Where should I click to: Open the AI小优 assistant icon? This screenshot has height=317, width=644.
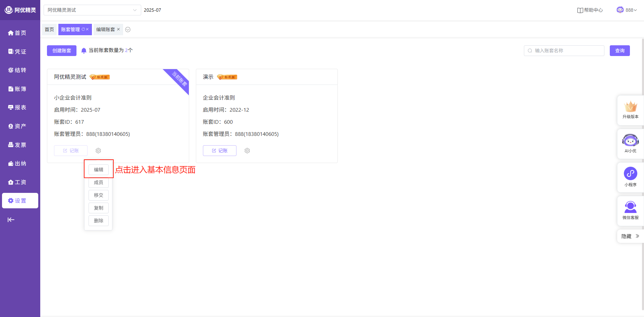click(630, 141)
